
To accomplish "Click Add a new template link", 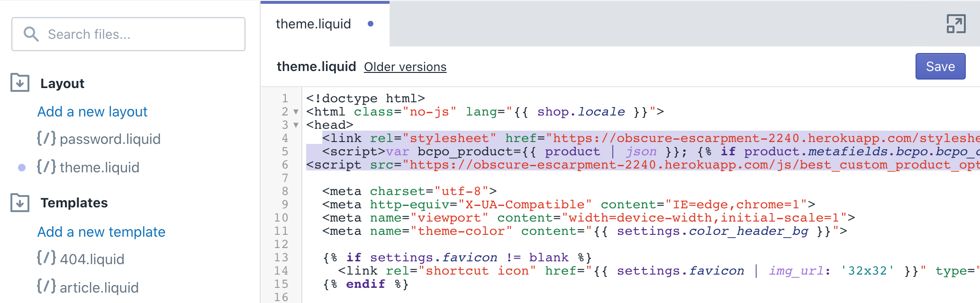I will 101,232.
